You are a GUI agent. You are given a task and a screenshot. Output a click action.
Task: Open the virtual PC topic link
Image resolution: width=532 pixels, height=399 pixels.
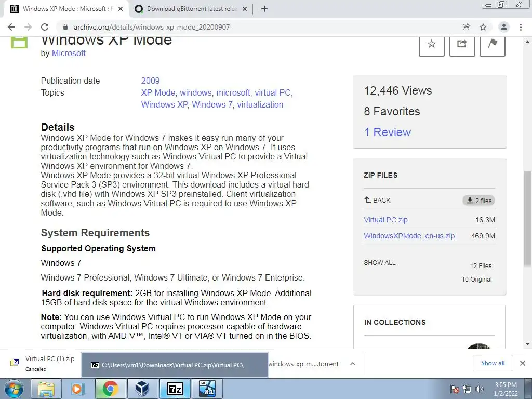coord(273,92)
